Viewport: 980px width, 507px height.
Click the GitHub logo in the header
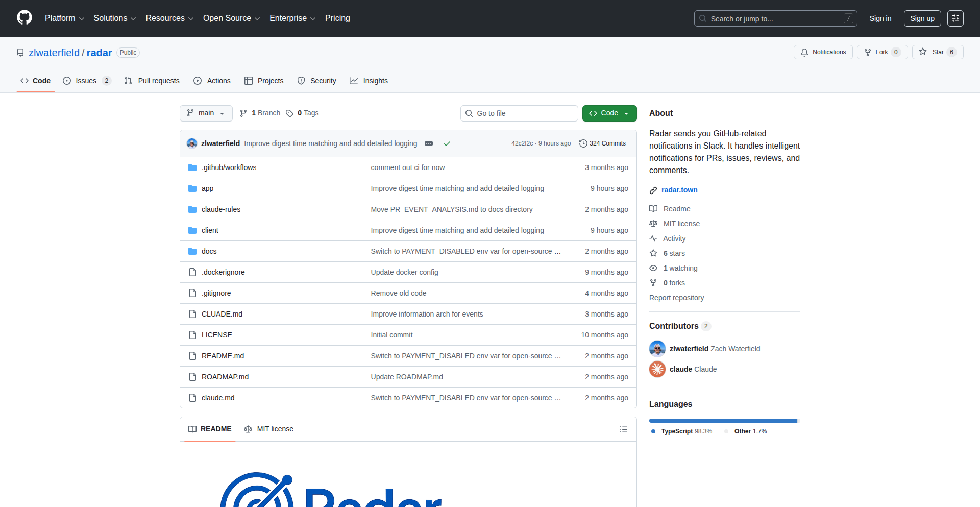click(x=24, y=18)
